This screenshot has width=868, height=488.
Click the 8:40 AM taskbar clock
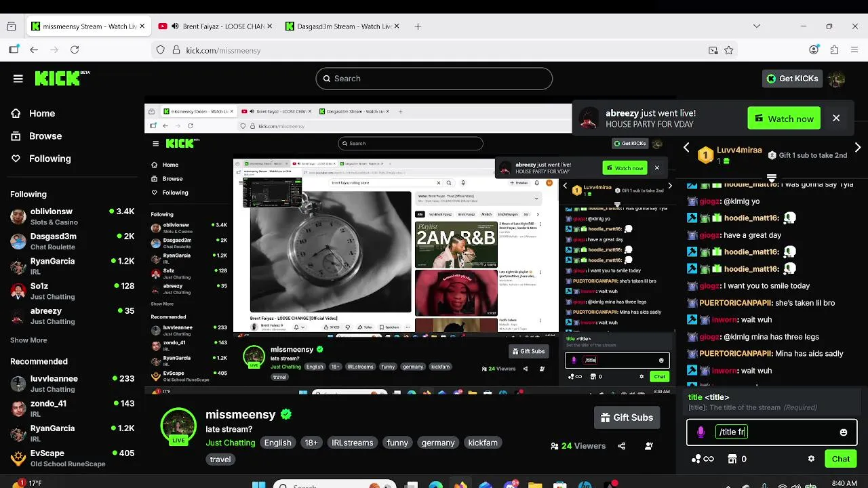click(844, 483)
